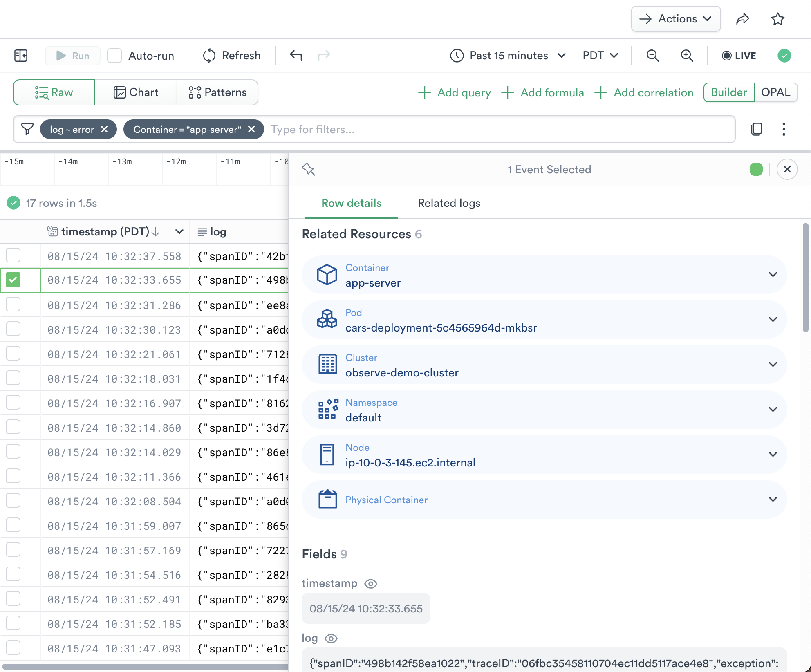Switch to OPAL mode
Screen dimensions: 811x672
pyautogui.click(x=775, y=92)
